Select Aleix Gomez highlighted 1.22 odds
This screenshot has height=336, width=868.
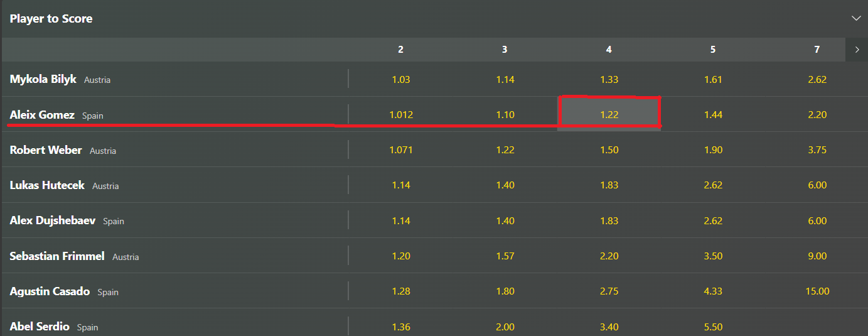[x=609, y=114]
